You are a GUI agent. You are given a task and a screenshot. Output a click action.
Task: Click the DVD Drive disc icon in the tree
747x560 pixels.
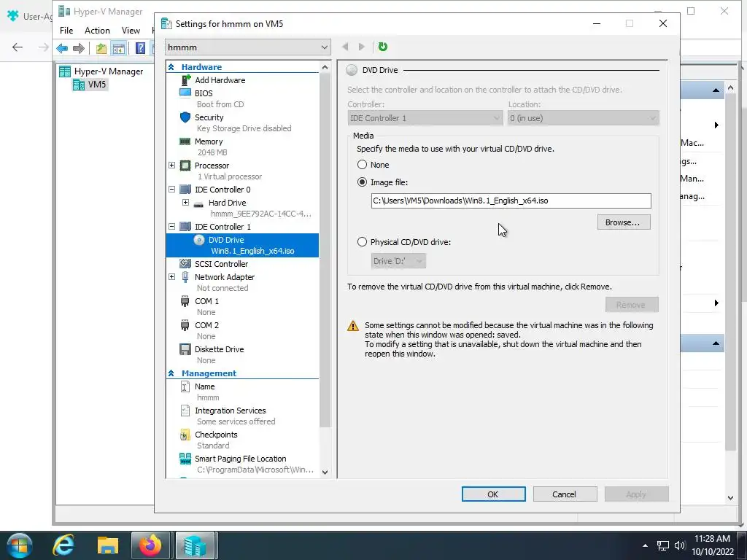click(199, 240)
